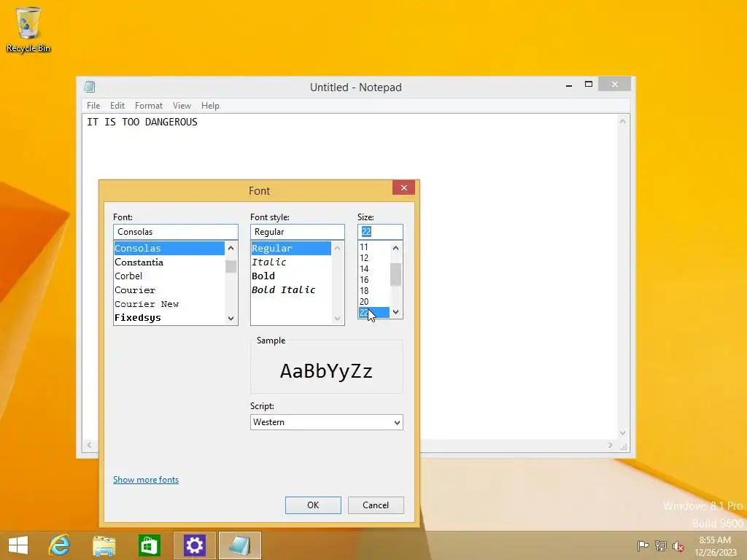This screenshot has width=747, height=560.
Task: Open the Format menu in Notepad
Action: point(149,106)
